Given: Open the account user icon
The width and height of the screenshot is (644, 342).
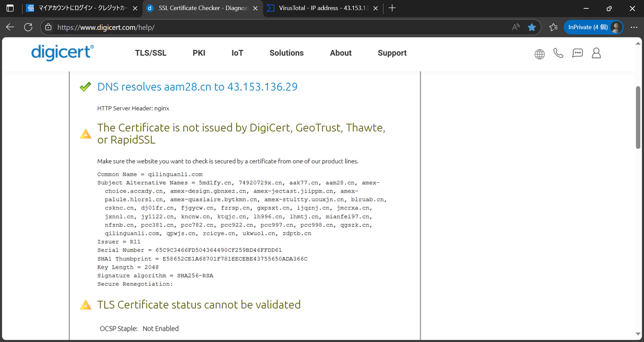Looking at the screenshot, I should (596, 53).
